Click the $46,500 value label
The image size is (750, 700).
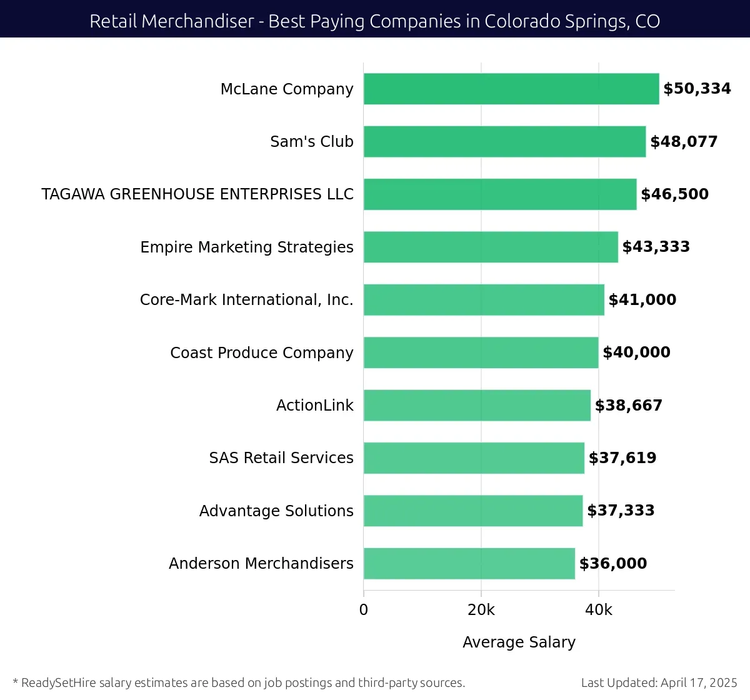pos(675,194)
